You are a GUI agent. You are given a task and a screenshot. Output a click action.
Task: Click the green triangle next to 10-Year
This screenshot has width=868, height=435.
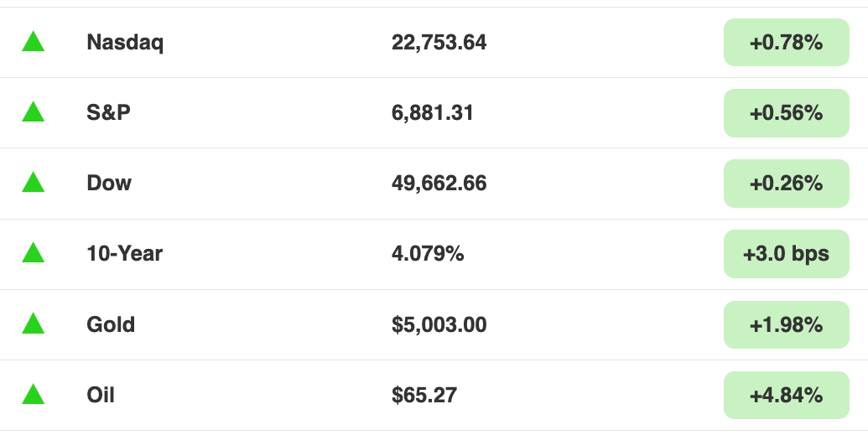[x=34, y=252]
